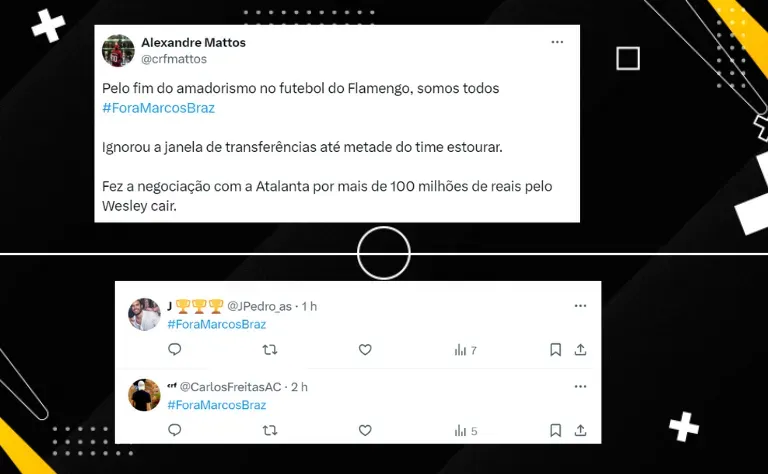Retweet the @JPedro_as post
Viewport: 768px width, 474px height.
click(270, 350)
